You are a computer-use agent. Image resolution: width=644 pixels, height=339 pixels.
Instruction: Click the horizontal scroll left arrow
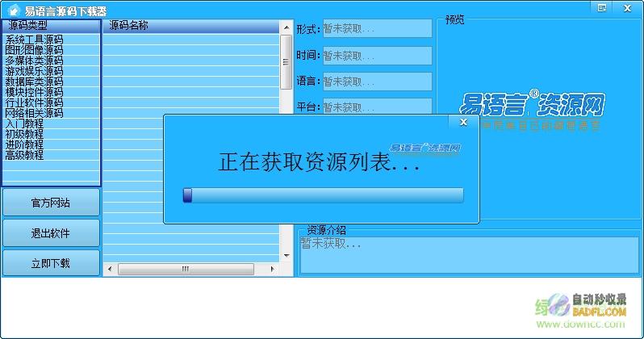[110, 269]
